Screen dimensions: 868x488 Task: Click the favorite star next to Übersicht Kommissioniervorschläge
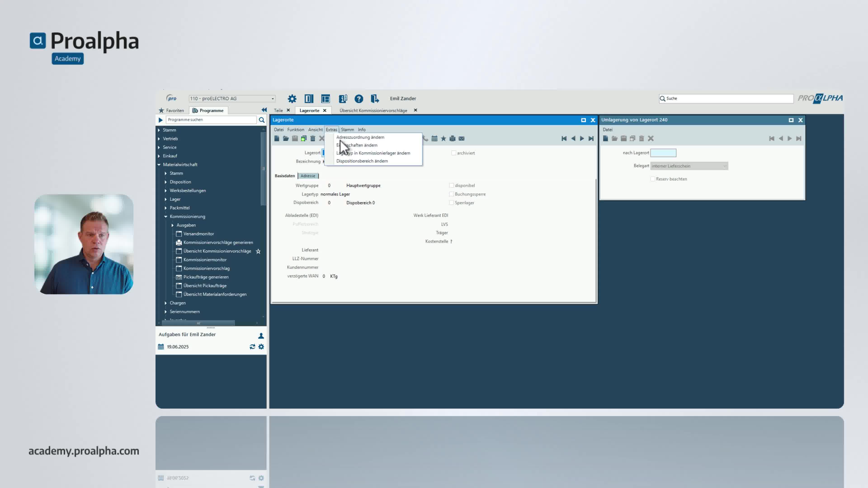[258, 251]
